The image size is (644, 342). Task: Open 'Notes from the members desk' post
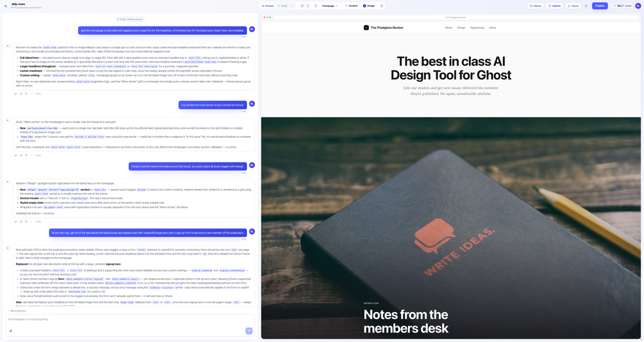(406, 322)
